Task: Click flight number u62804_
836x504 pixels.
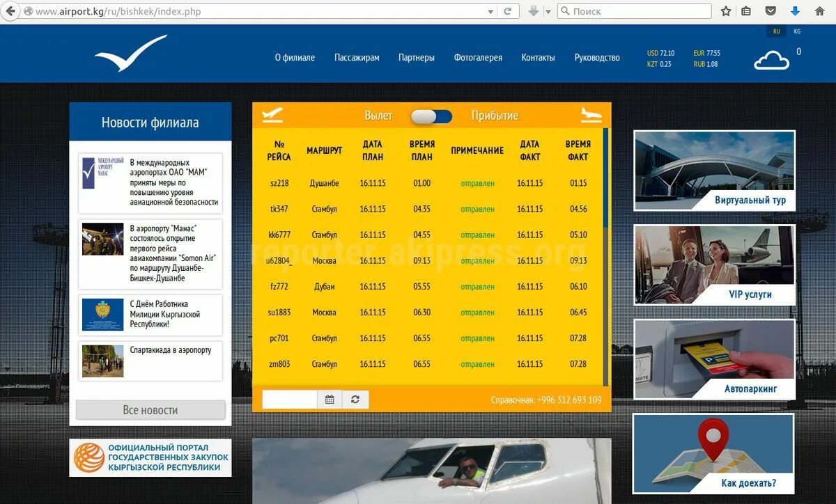Action: [x=279, y=260]
